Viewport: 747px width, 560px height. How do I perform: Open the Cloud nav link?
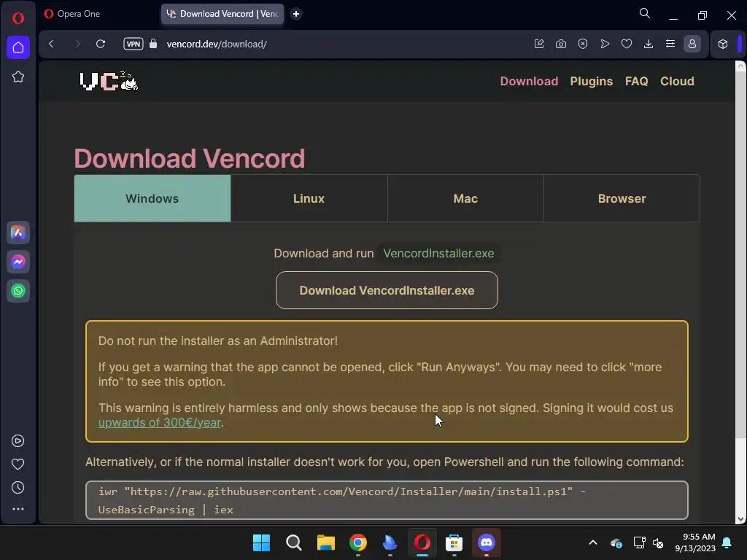[x=677, y=81]
